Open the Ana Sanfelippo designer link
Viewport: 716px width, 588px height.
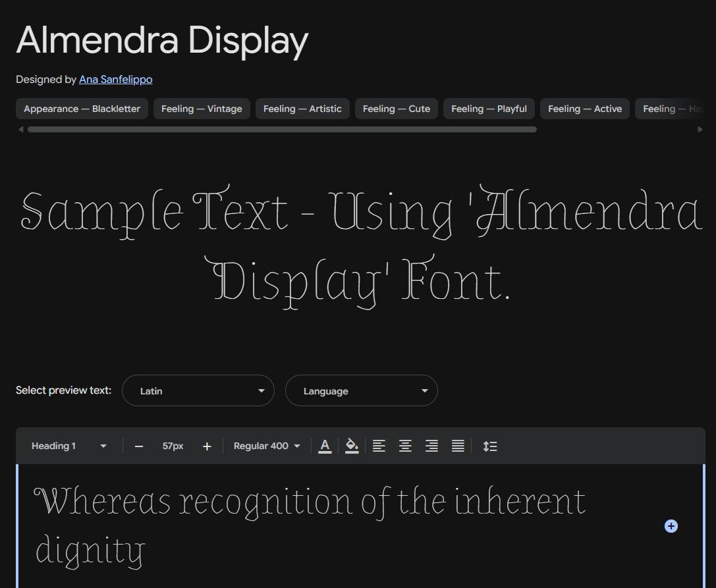pos(115,80)
